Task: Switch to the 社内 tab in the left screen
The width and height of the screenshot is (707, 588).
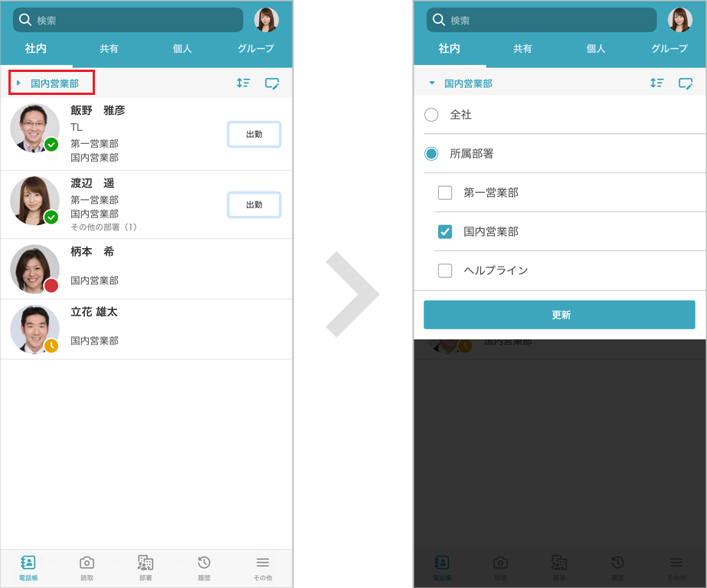Action: click(36, 48)
